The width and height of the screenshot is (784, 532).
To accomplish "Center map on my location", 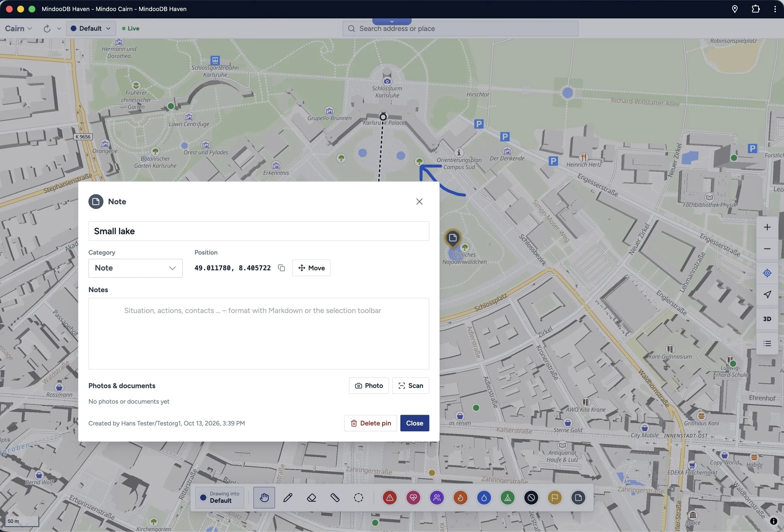I will click(767, 273).
